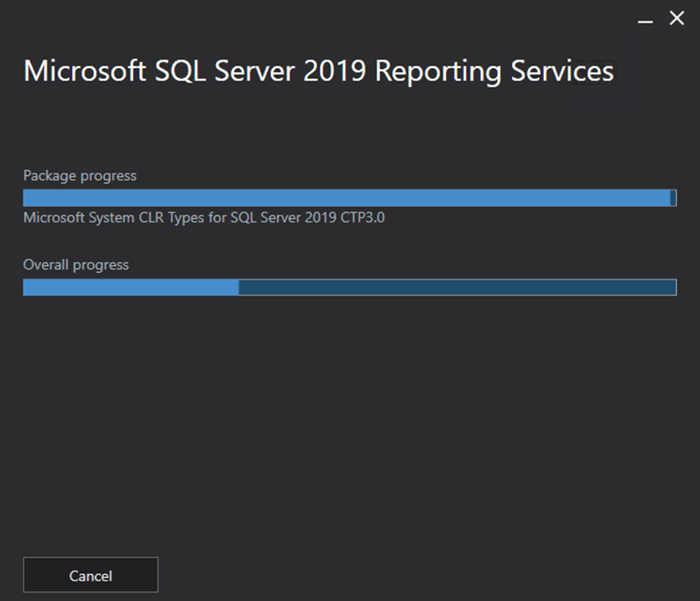Click the word 'Overall' above the second bar
Screen dimensions: 700x601
[x=47, y=264]
